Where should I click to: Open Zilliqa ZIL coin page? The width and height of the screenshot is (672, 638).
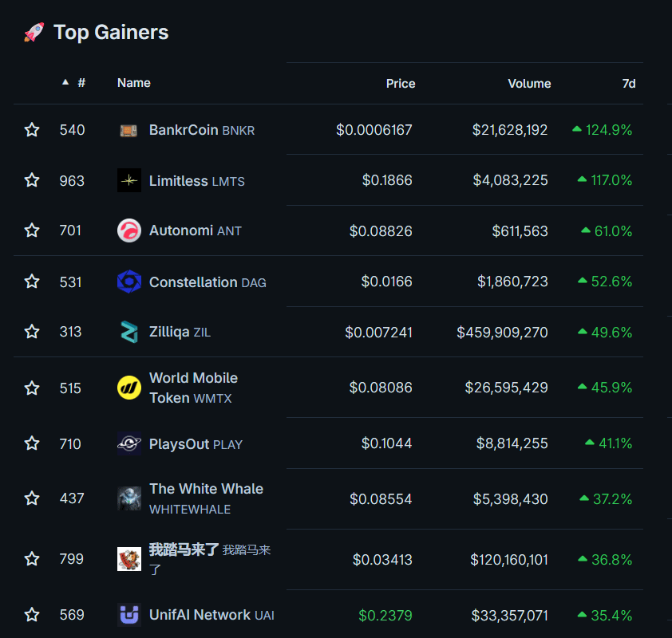click(180, 332)
